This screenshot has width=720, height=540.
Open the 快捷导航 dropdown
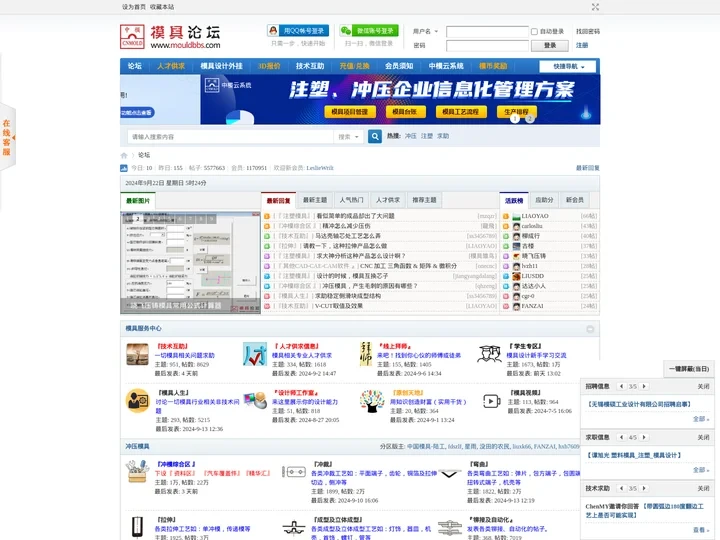coord(568,67)
